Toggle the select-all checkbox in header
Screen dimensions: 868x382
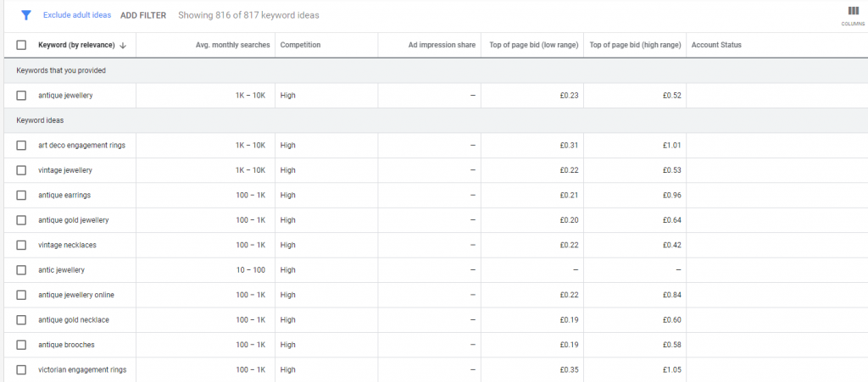(21, 45)
